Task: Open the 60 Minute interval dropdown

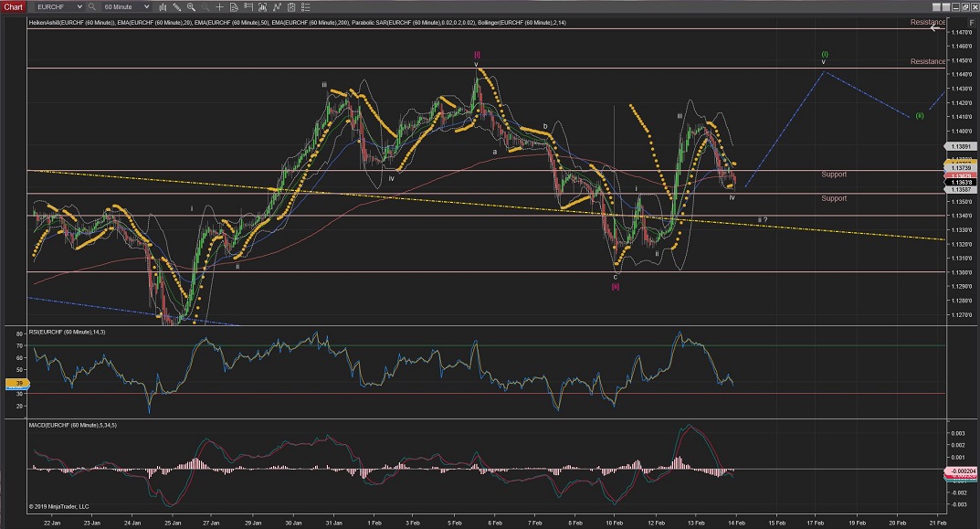Action: click(x=125, y=7)
